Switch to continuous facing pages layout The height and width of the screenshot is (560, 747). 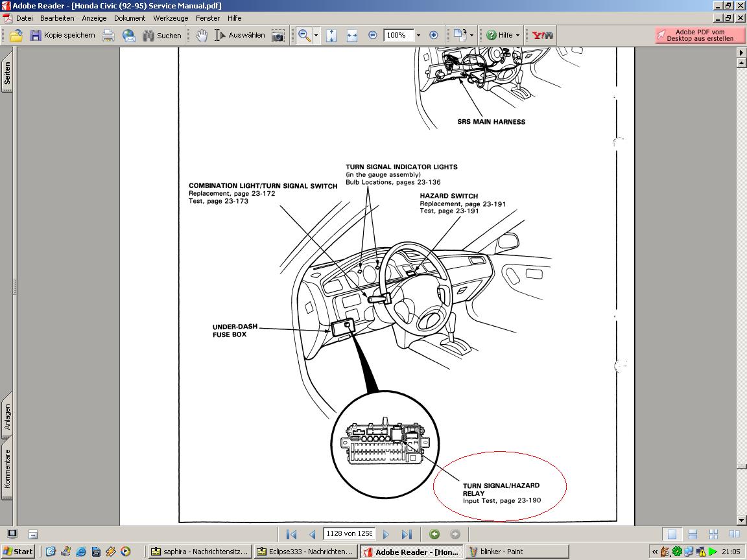[x=713, y=534]
